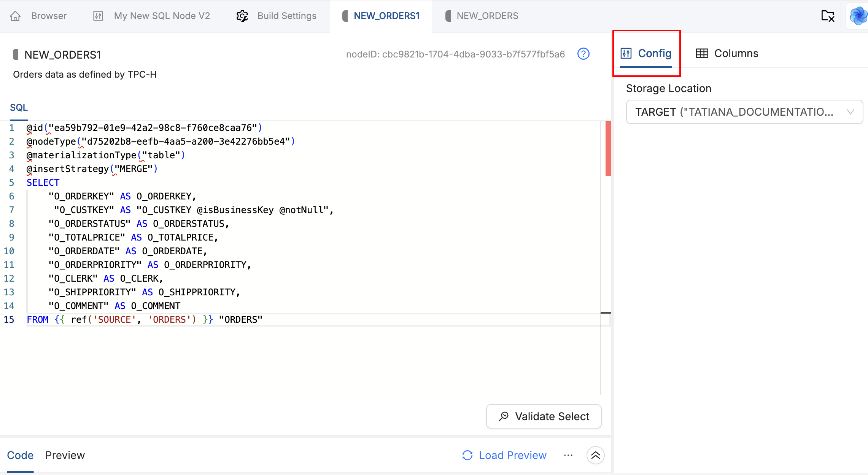Switch to the NEW_ORDERS tab
The height and width of the screenshot is (475, 868).
(x=487, y=16)
